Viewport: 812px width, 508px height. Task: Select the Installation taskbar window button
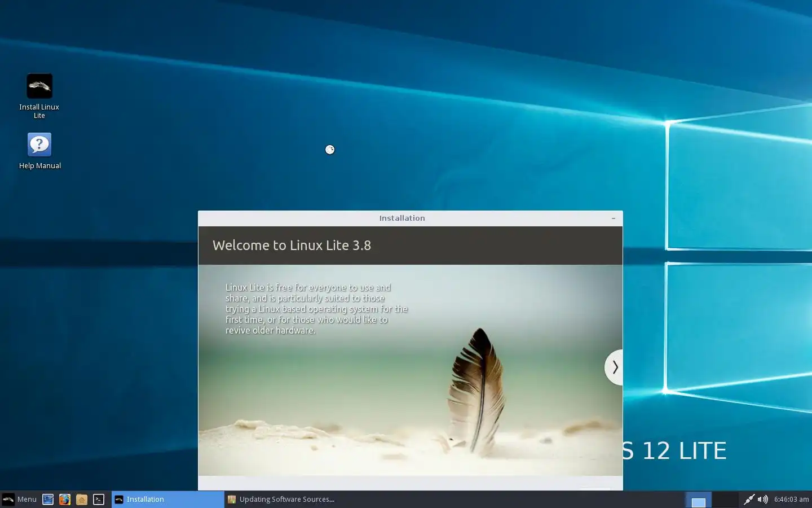[168, 499]
